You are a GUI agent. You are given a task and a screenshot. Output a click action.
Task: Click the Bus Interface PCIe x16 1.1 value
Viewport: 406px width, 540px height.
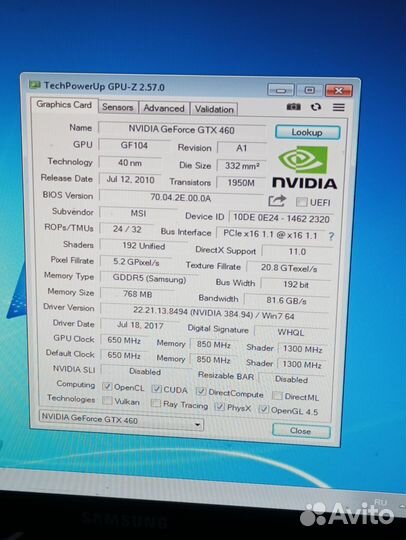pyautogui.click(x=270, y=234)
